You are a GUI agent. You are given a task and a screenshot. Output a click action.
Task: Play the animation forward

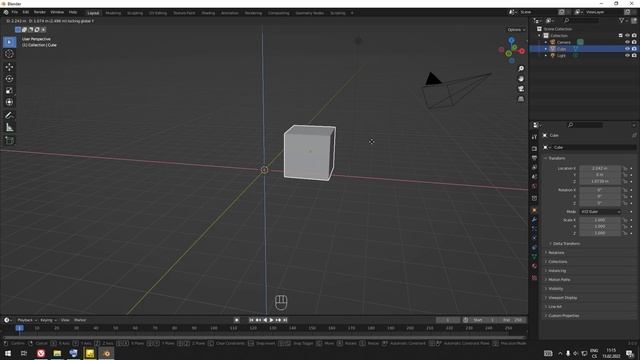[271, 320]
